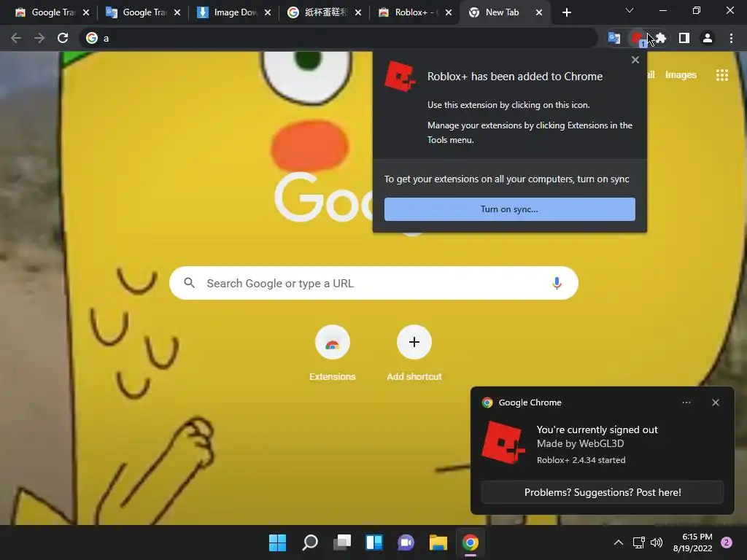Viewport: 747px width, 560px height.
Task: Open the notification's three-dot options
Action: (686, 402)
